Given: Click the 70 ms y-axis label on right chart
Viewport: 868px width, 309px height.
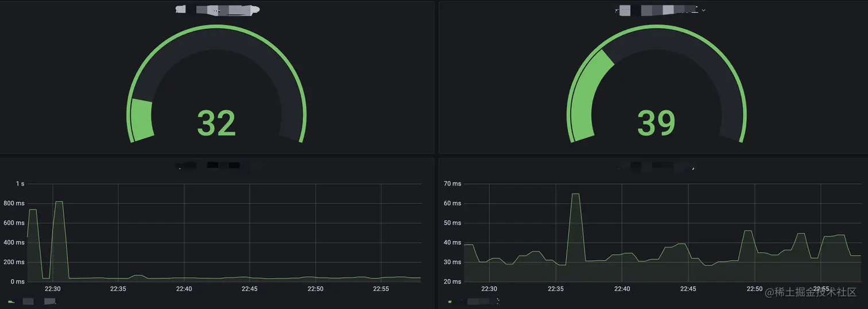Looking at the screenshot, I should pos(452,184).
